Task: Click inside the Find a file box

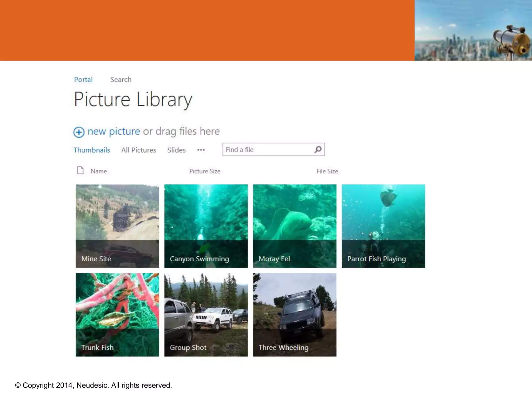Action: click(x=268, y=150)
